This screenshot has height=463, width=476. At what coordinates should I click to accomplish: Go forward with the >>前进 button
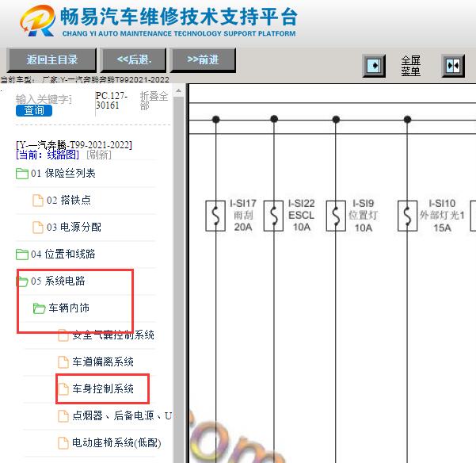tap(203, 59)
